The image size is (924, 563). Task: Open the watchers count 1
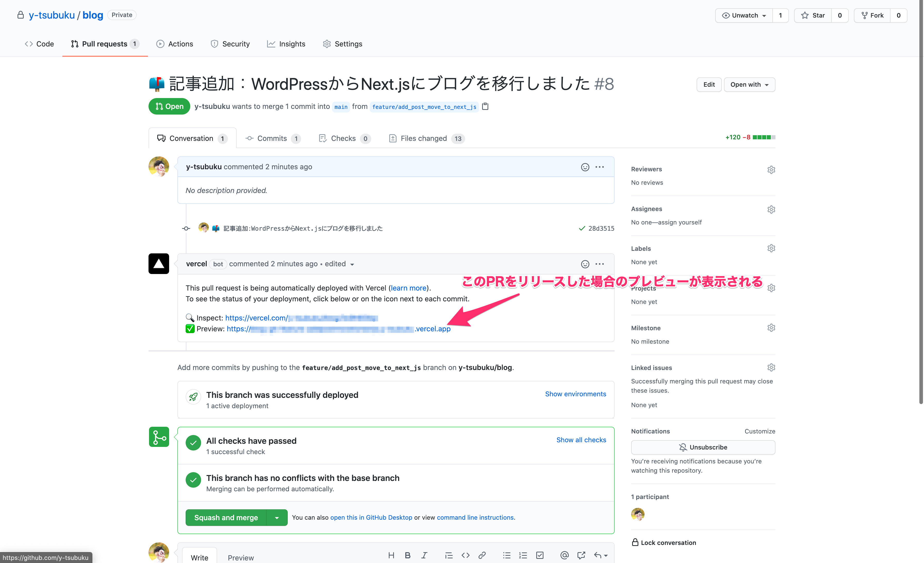point(780,15)
